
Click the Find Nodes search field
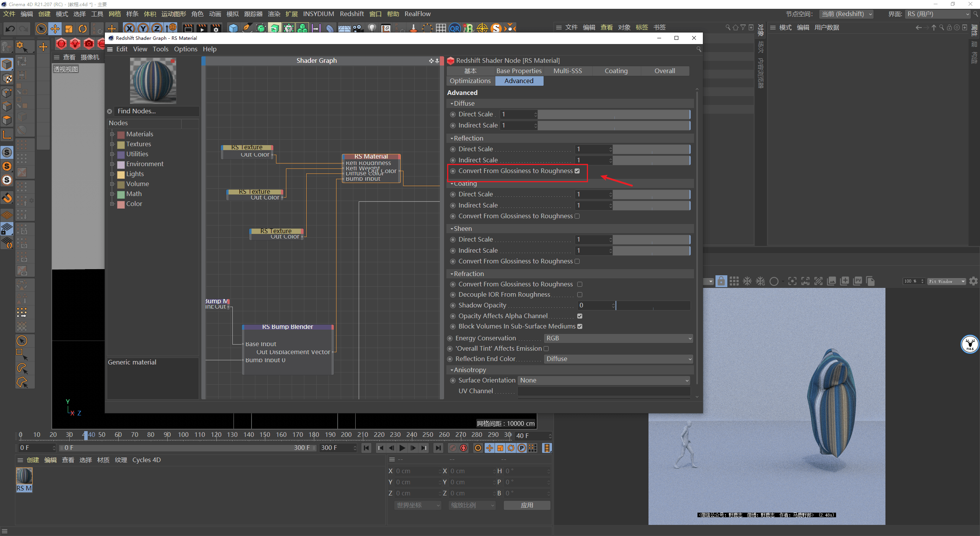[x=156, y=111]
